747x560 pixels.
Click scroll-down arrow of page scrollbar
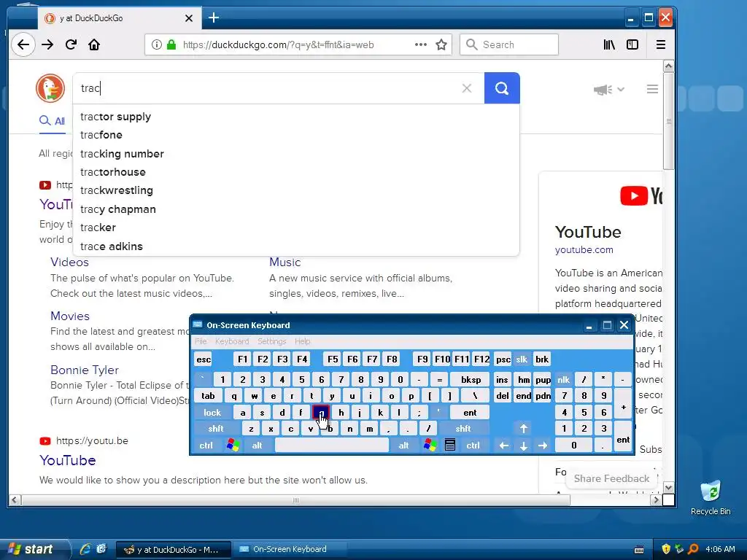[x=668, y=488]
